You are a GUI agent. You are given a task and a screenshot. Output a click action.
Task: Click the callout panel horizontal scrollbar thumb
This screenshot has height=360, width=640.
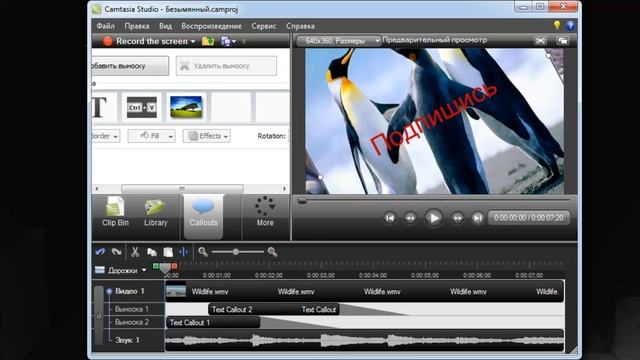[182, 189]
